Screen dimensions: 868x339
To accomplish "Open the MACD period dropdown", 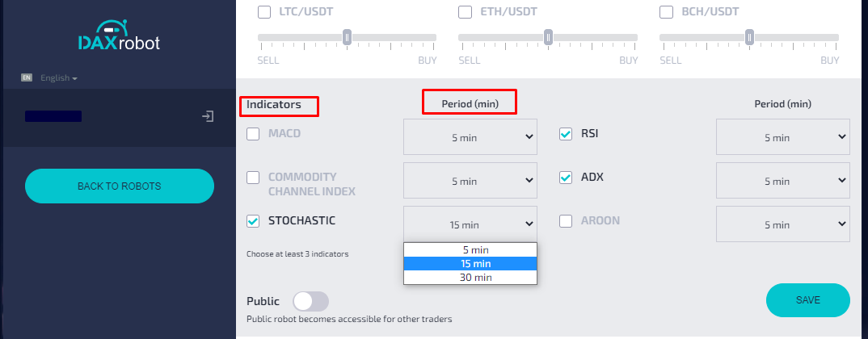I will (470, 137).
